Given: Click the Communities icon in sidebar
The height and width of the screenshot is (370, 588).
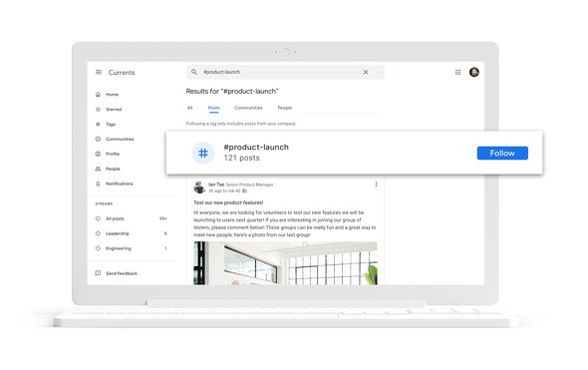Looking at the screenshot, I should tap(98, 139).
